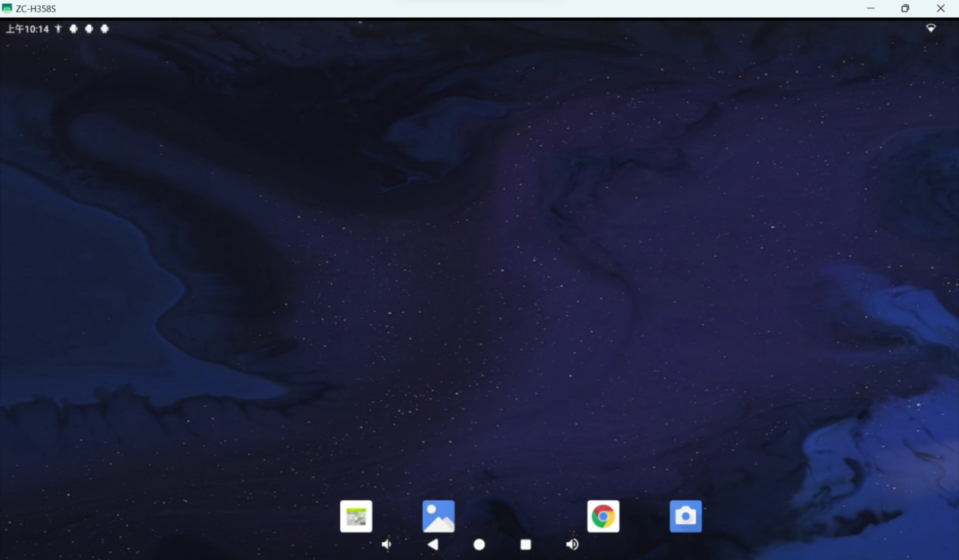The width and height of the screenshot is (959, 560).
Task: Open the Chrome browser app
Action: click(x=603, y=516)
